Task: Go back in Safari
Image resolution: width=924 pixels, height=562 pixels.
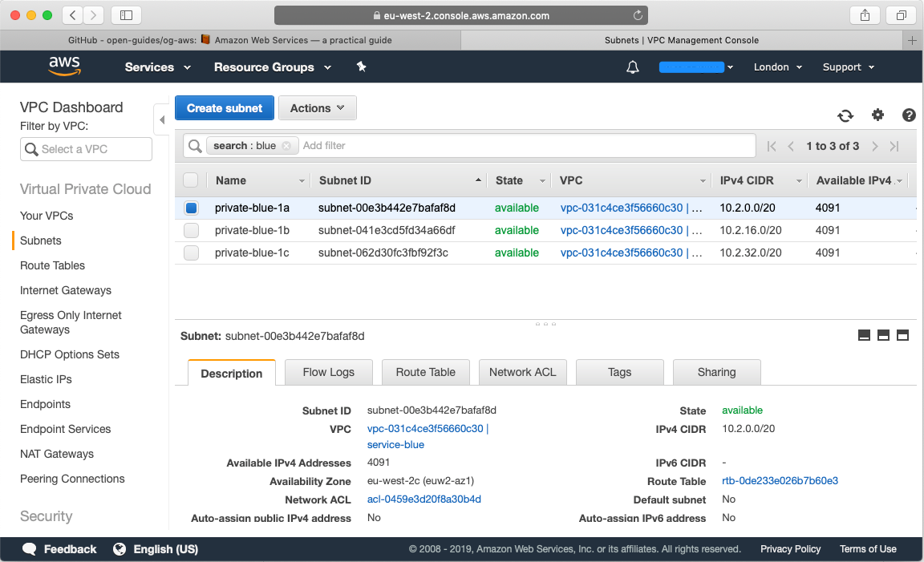Action: point(72,15)
